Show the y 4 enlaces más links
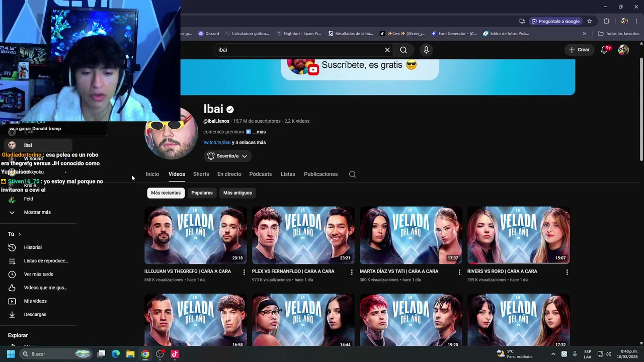644x362 pixels. (x=249, y=142)
